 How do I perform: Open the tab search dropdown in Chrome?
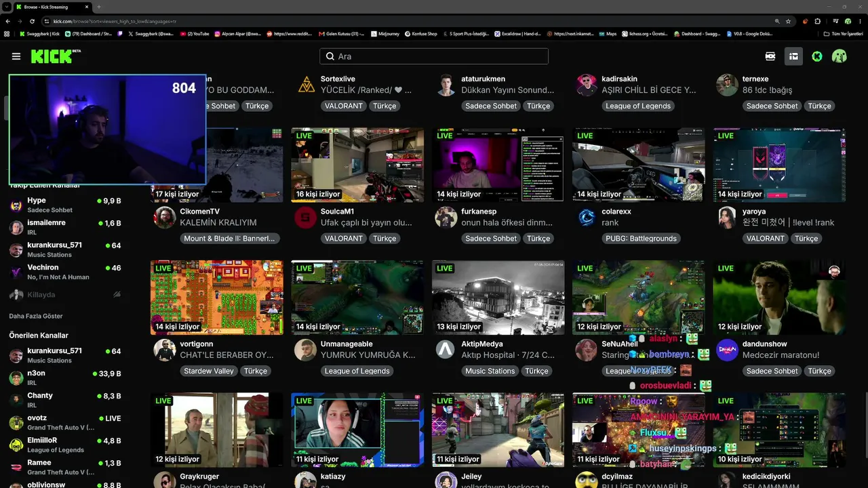click(x=6, y=7)
